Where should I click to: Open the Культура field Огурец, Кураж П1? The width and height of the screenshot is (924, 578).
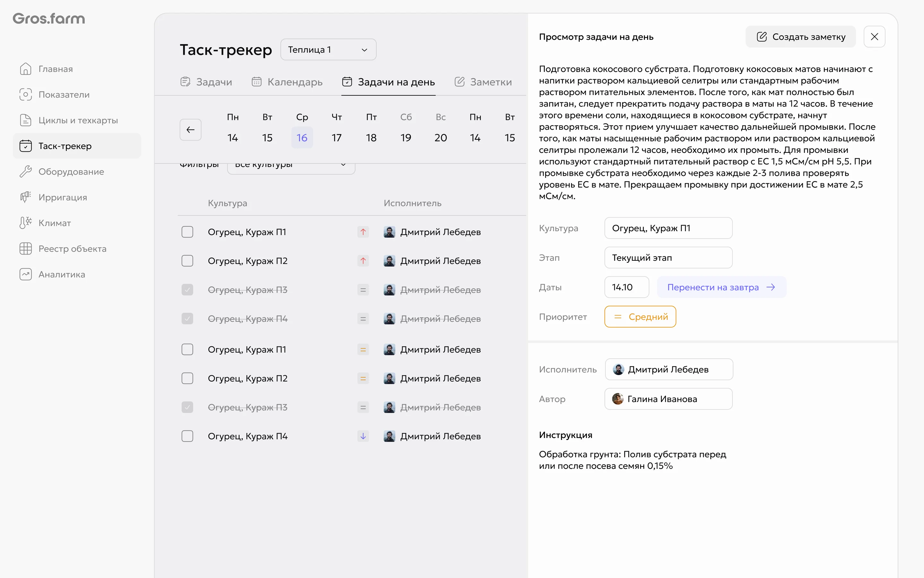(668, 228)
